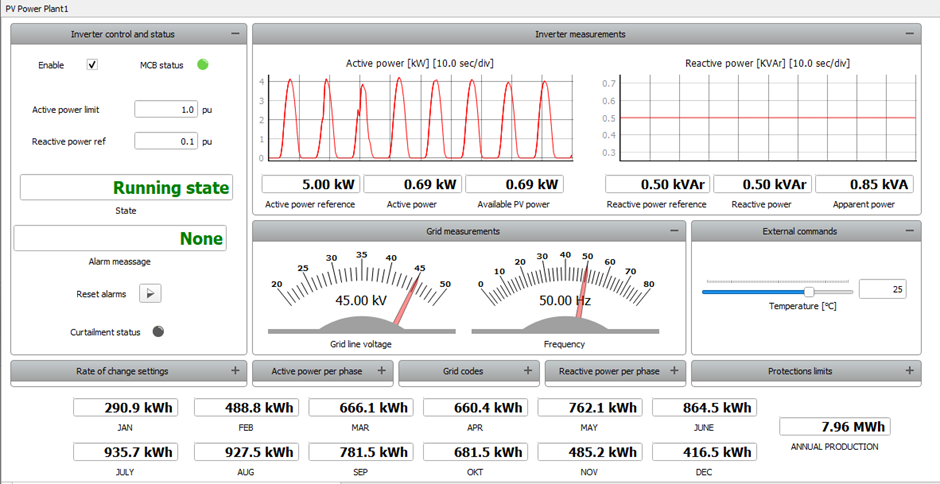This screenshot has width=940, height=484.
Task: Click the Reactive power reference 0.50 kVAr value
Action: tap(658, 184)
